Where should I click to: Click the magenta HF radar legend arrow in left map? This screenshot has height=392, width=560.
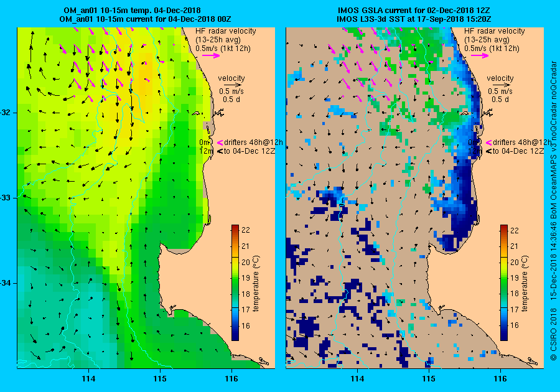point(211,55)
